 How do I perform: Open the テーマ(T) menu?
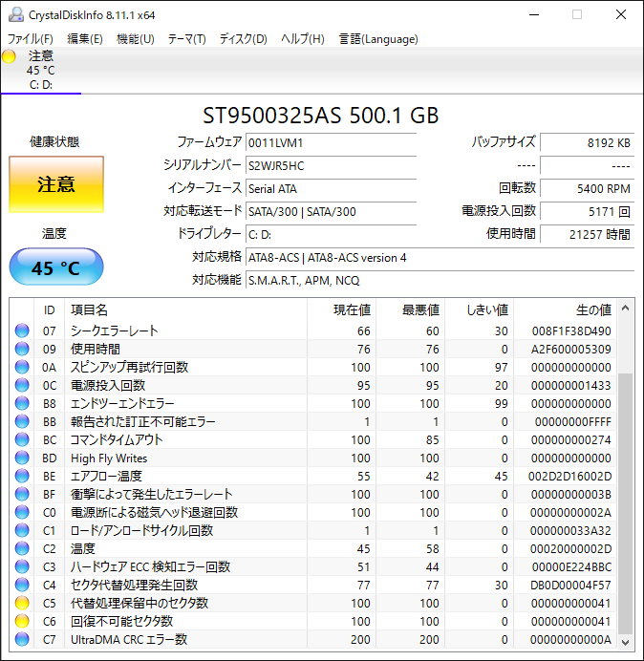click(187, 39)
